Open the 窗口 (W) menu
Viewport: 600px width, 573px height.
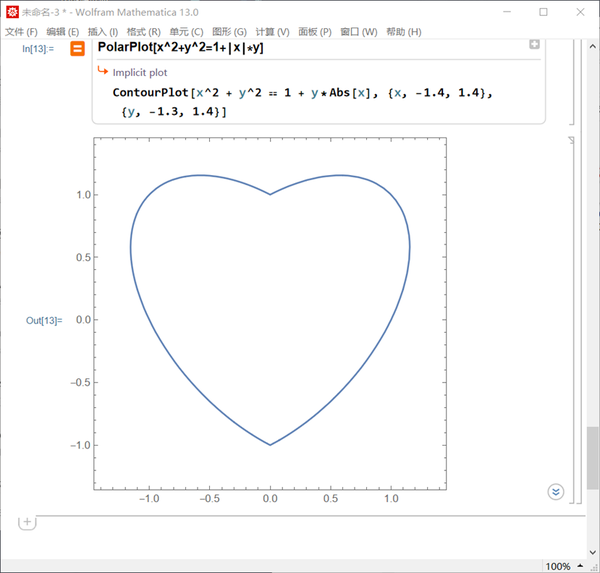pyautogui.click(x=359, y=32)
